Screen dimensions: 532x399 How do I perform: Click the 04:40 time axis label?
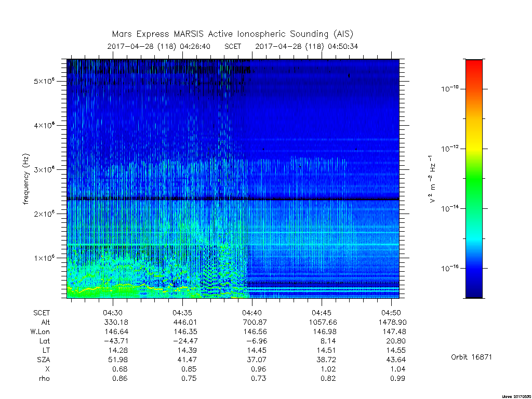coord(252,313)
